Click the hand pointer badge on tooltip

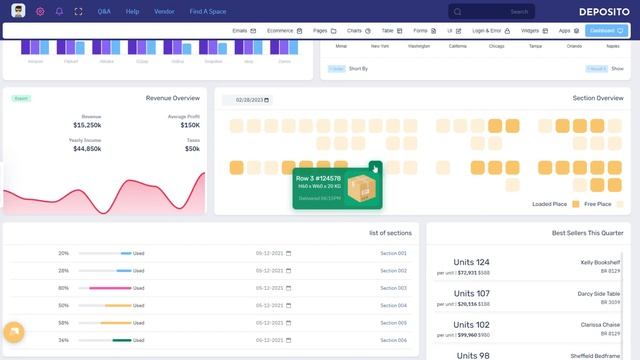coord(375,168)
